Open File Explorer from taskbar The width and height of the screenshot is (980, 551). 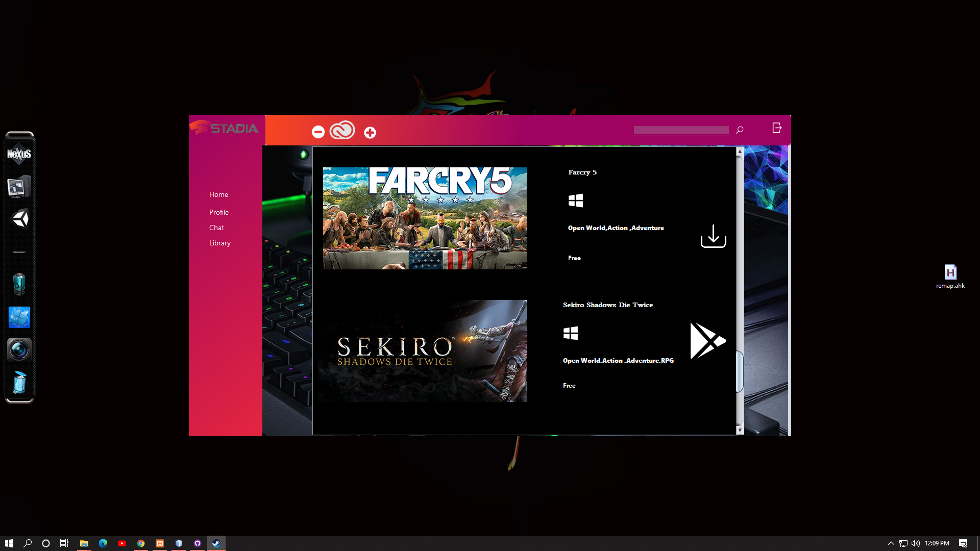84,543
